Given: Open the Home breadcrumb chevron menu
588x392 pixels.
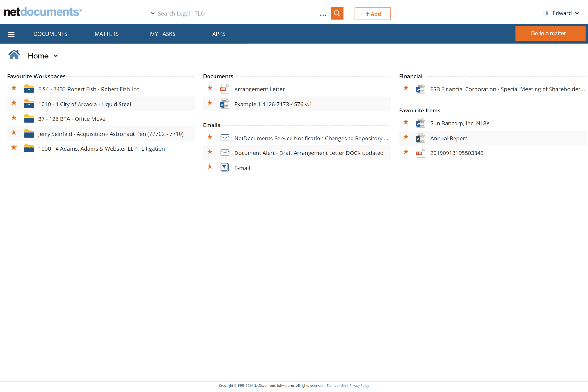Looking at the screenshot, I should 56,56.
